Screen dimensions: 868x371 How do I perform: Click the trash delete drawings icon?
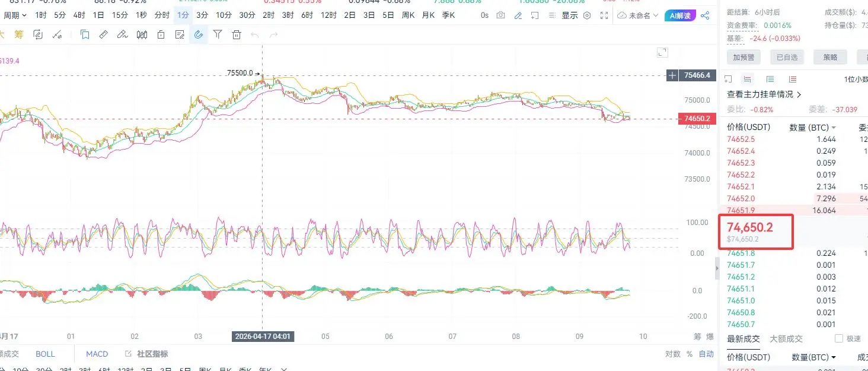tap(237, 35)
